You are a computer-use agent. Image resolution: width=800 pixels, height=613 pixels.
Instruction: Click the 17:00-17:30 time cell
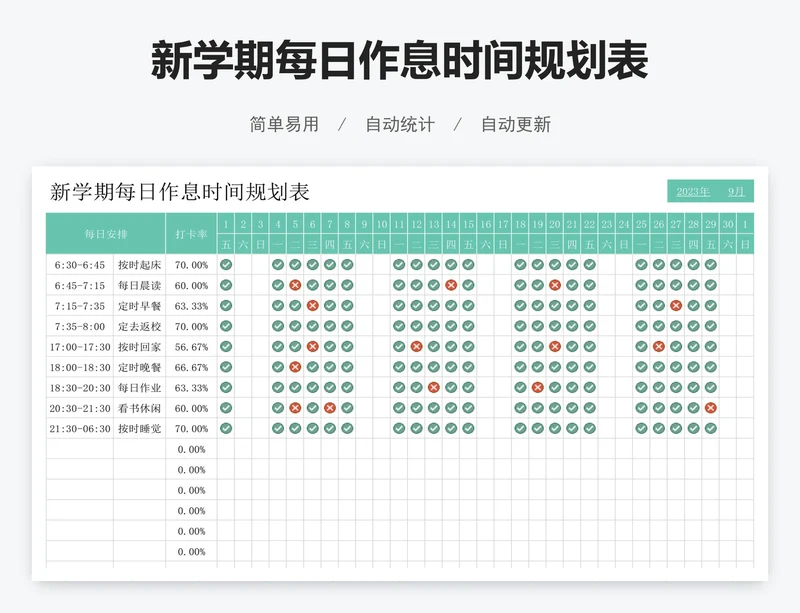80,347
